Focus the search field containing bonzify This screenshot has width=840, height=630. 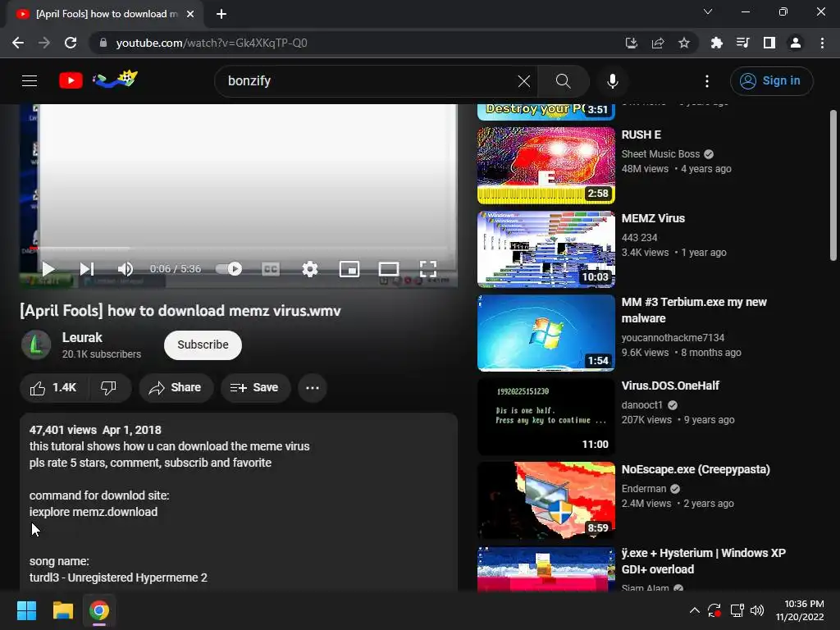click(370, 81)
